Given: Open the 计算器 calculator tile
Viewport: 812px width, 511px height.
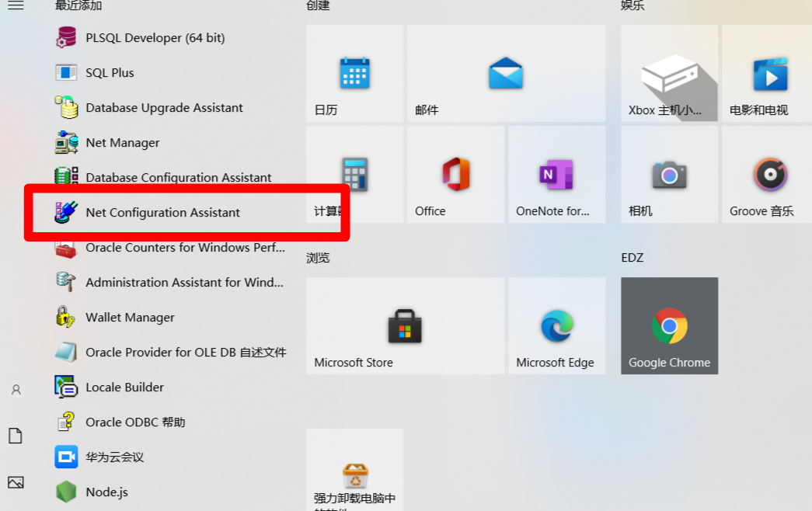Looking at the screenshot, I should click(355, 175).
